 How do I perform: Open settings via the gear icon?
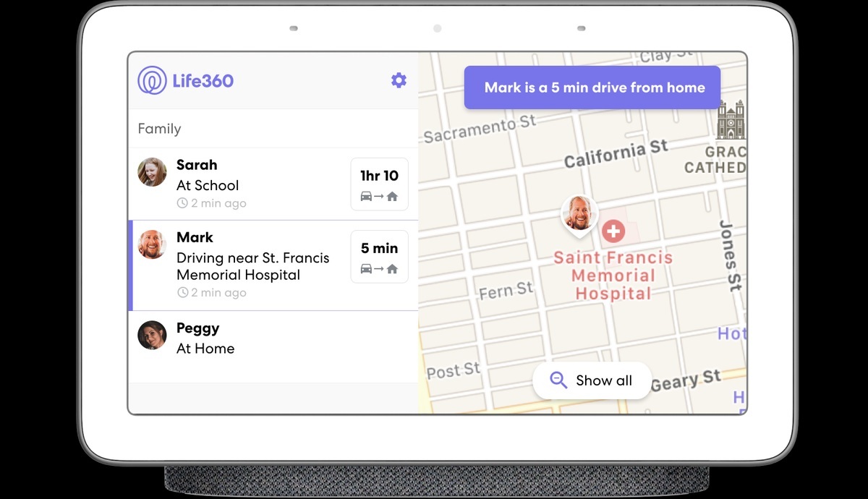point(399,80)
